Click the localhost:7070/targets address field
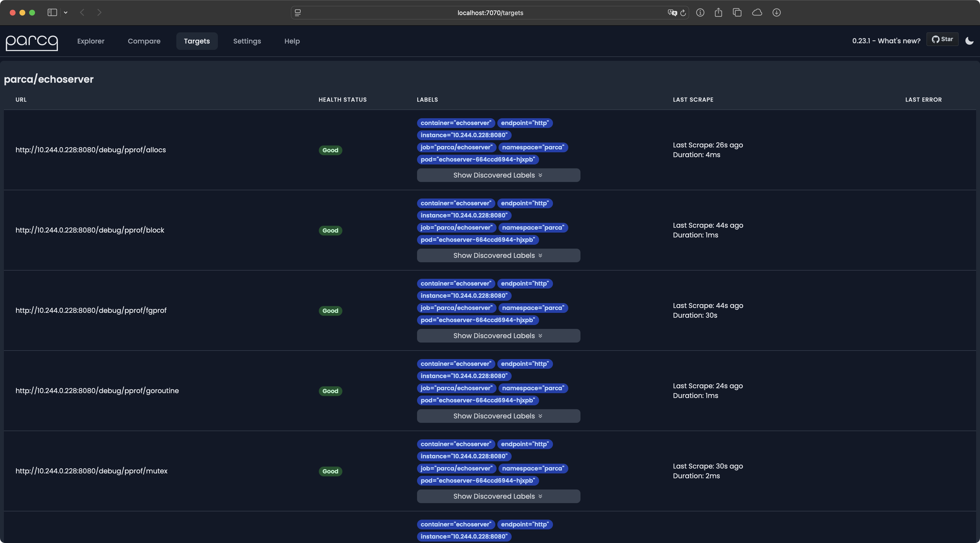Viewport: 980px width, 543px height. click(490, 13)
